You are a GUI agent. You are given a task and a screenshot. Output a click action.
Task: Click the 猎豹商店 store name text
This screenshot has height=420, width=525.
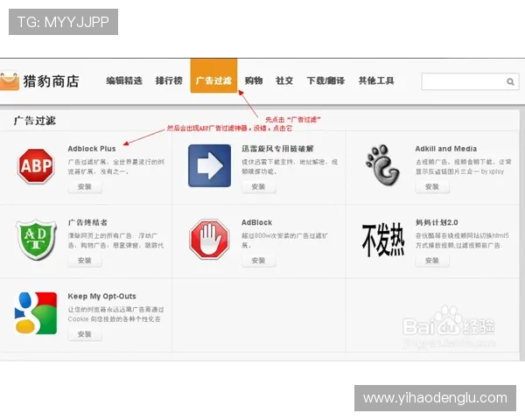[52, 81]
